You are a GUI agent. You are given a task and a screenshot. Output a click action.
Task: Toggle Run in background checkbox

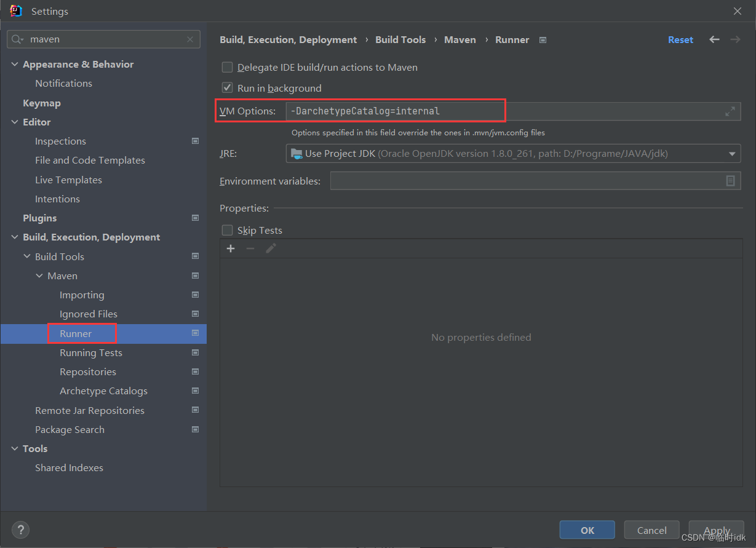pyautogui.click(x=228, y=88)
